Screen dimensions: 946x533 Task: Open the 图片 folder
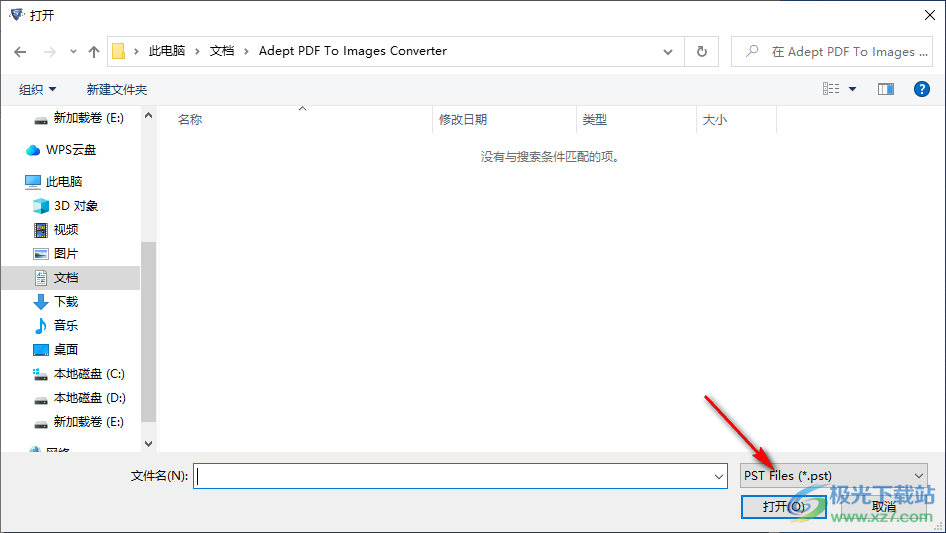pyautogui.click(x=56, y=254)
